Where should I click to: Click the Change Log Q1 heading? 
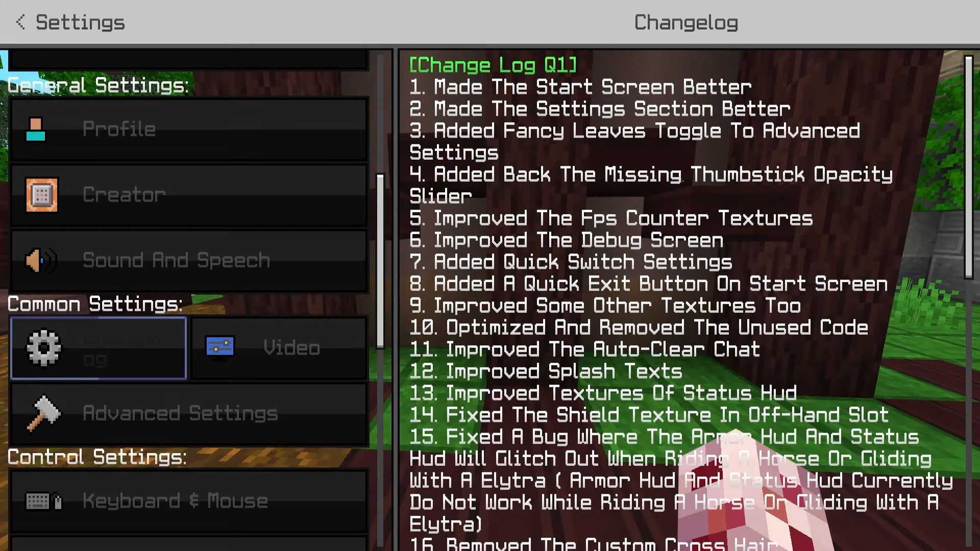[x=493, y=65]
